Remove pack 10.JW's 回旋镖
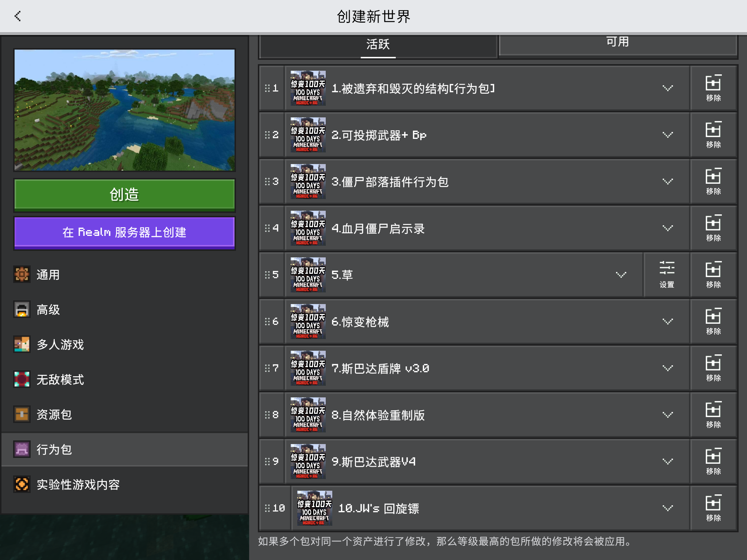Screen dimensions: 747x560 point(713,508)
